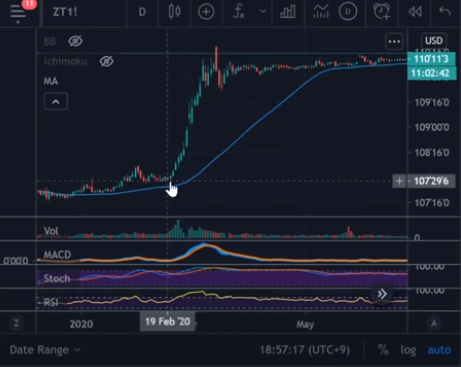Viewport: 461px width, 367px height.
Task: Click the blue moving average line
Action: point(253,125)
